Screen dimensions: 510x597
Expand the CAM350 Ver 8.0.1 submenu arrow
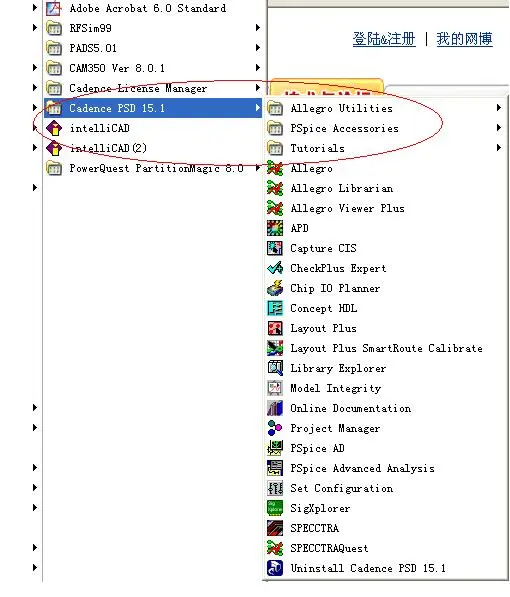[258, 68]
